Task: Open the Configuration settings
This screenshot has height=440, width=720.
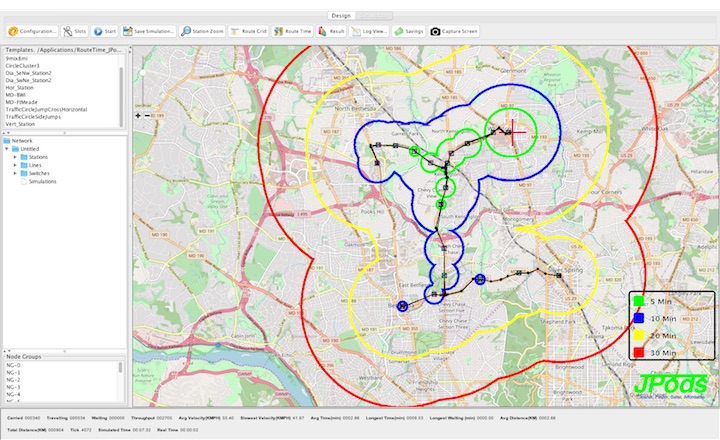Action: 29,31
